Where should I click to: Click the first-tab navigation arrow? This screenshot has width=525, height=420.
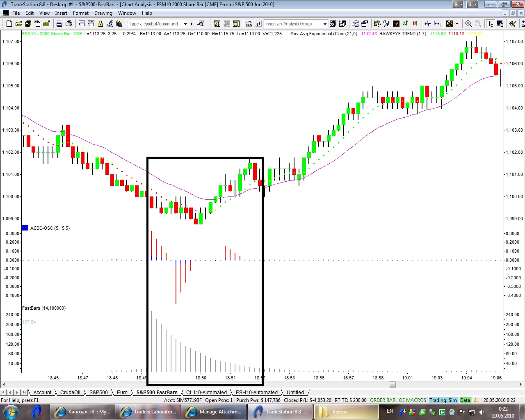pyautogui.click(x=3, y=393)
